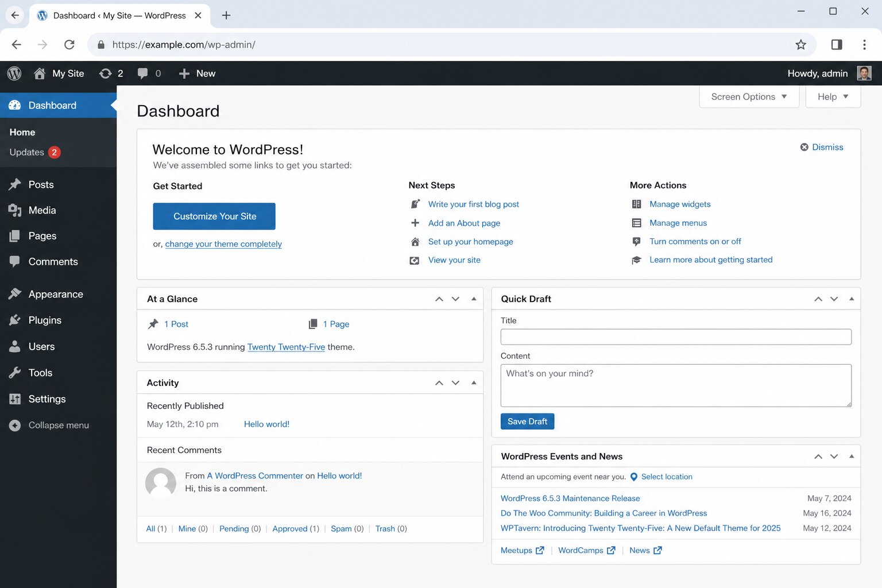Open the Settings menu label

47,399
